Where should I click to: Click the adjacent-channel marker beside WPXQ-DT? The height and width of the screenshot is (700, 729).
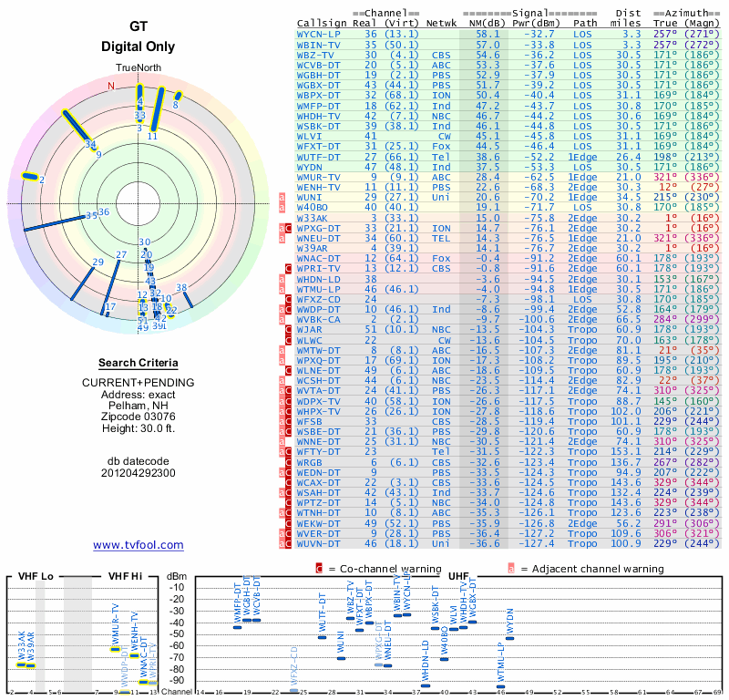282,360
